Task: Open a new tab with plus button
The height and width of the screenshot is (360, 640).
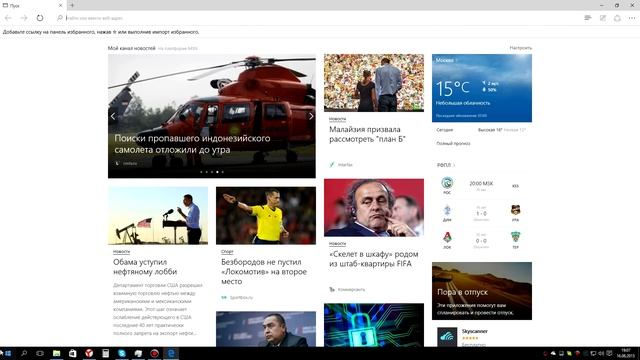Action: (72, 5)
